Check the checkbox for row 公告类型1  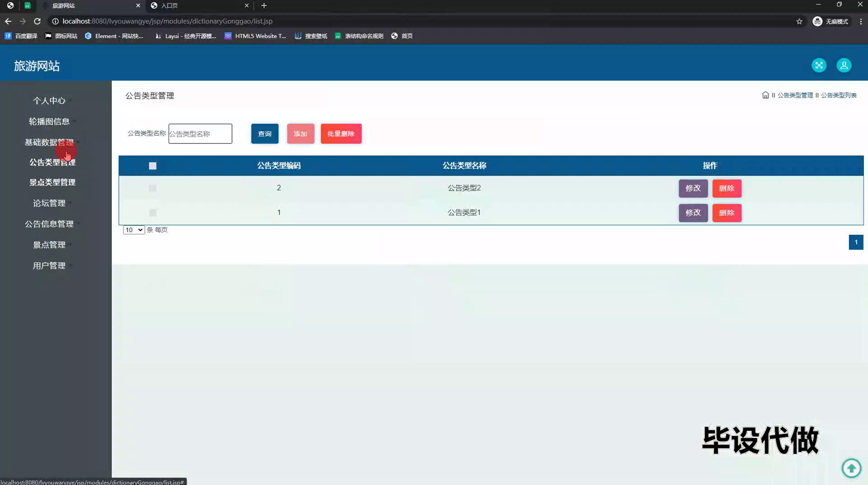[153, 213]
